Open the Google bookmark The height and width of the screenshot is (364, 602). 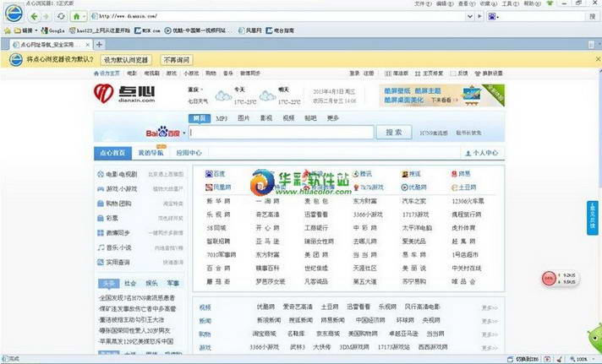[52, 30]
